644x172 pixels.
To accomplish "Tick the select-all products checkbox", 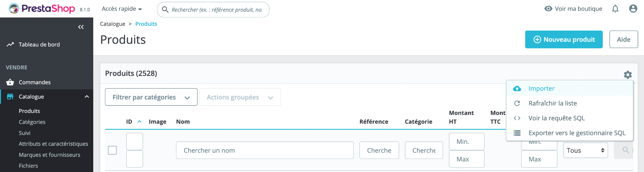I will tap(112, 150).
